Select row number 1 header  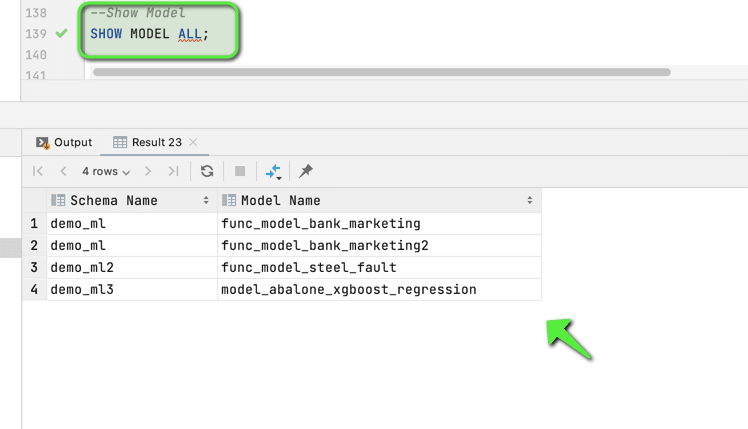click(x=34, y=223)
